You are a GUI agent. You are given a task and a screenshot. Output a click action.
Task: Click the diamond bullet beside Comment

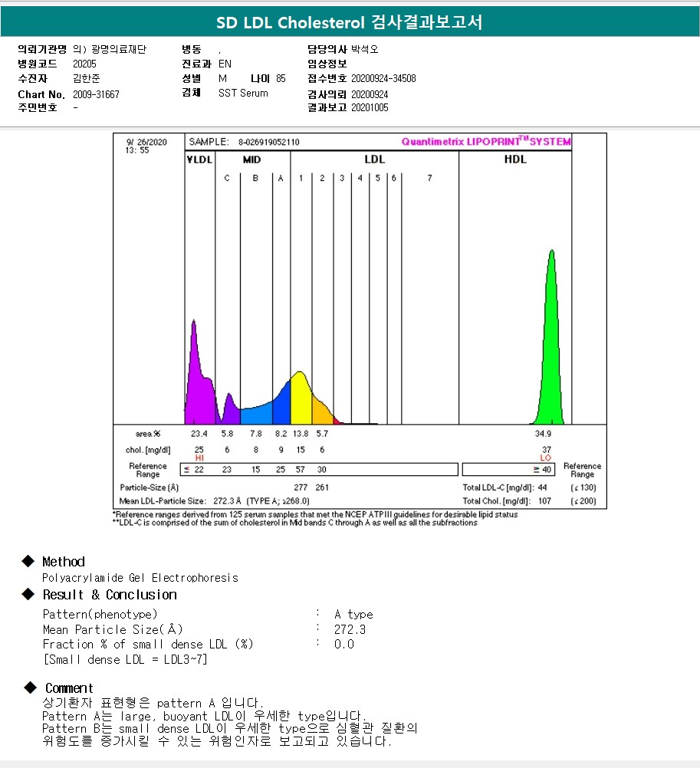(31, 688)
